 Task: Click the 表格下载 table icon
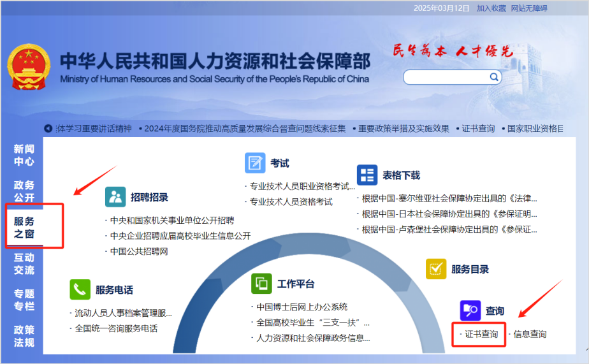[367, 175]
